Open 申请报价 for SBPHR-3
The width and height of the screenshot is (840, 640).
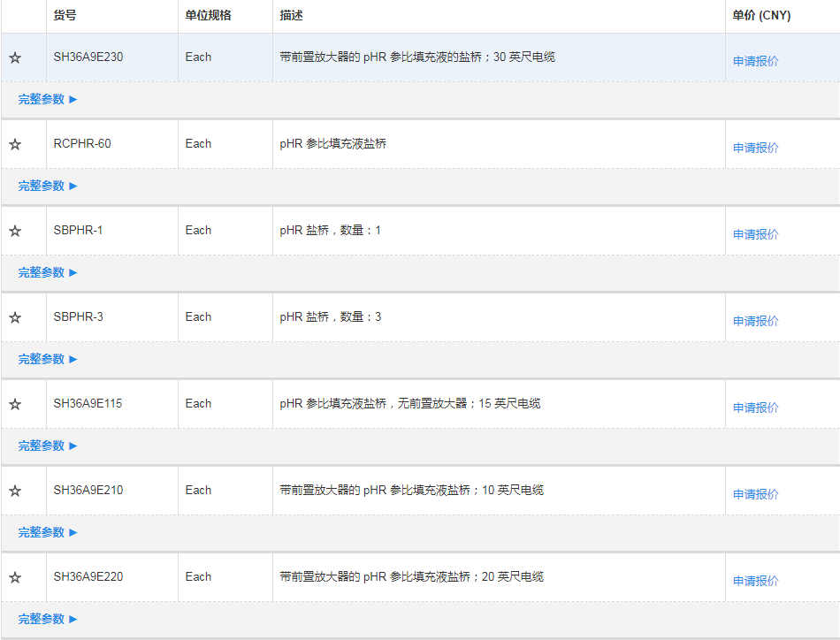tap(755, 321)
